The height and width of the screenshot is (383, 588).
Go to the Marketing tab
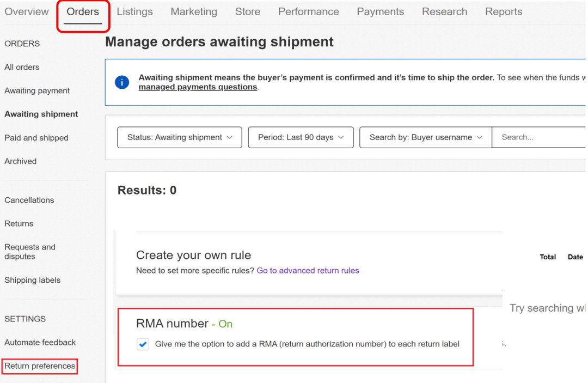point(194,12)
